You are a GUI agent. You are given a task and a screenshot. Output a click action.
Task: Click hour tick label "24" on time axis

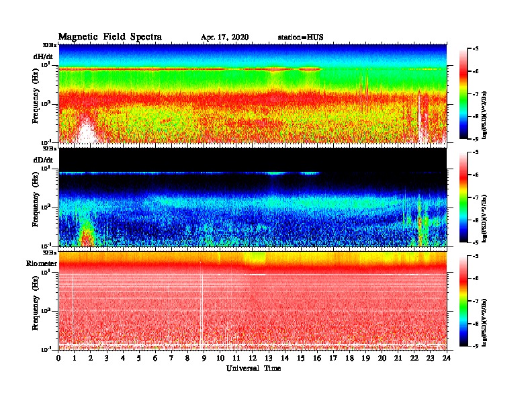(447, 358)
